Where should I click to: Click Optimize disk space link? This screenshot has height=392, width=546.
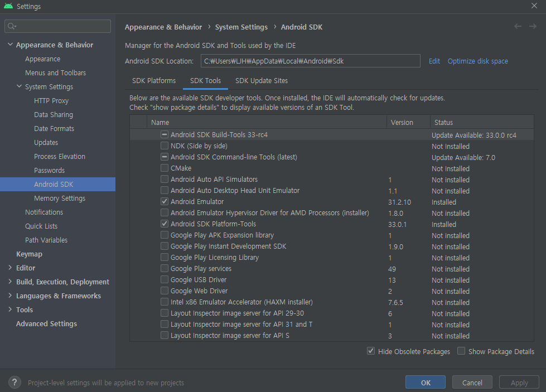[x=478, y=61]
